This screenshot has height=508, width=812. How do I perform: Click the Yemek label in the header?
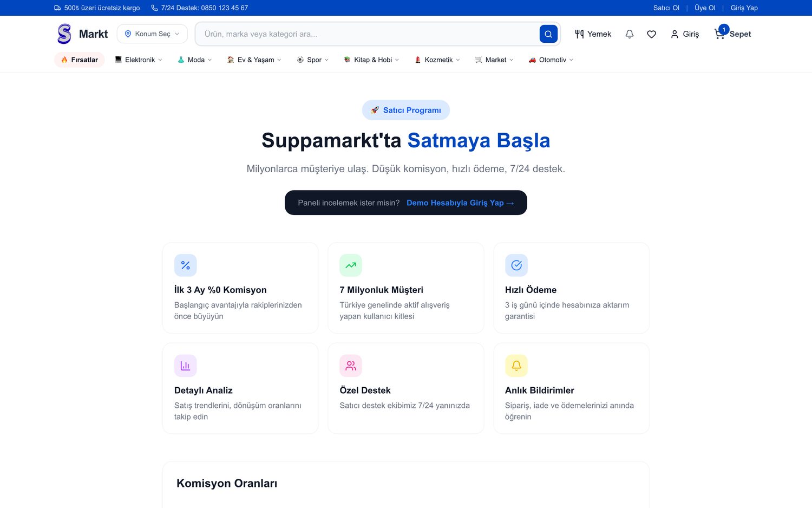(599, 34)
